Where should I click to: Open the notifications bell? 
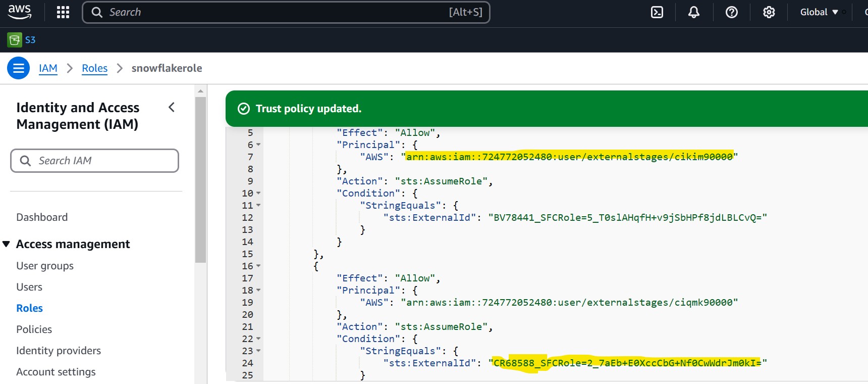(x=694, y=12)
